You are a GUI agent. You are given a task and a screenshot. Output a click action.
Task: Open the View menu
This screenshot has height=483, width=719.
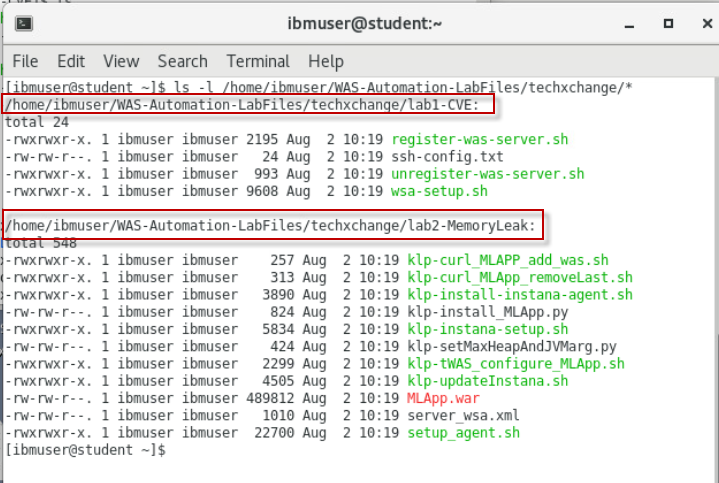121,61
